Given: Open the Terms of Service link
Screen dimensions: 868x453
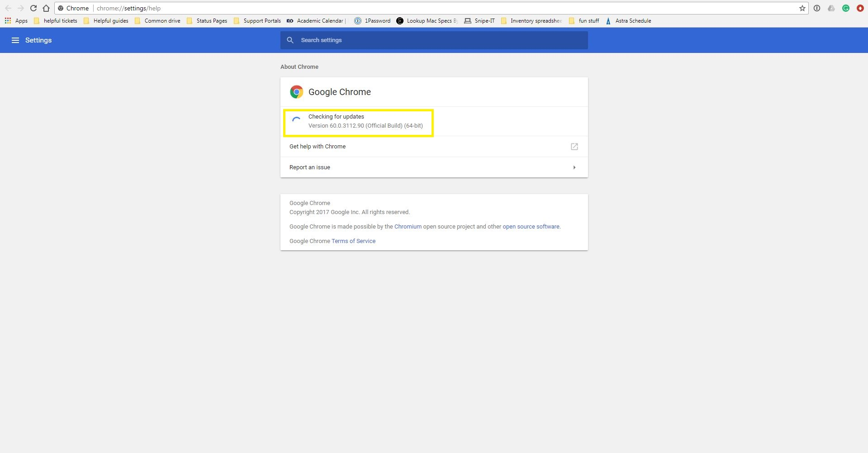Looking at the screenshot, I should point(353,241).
